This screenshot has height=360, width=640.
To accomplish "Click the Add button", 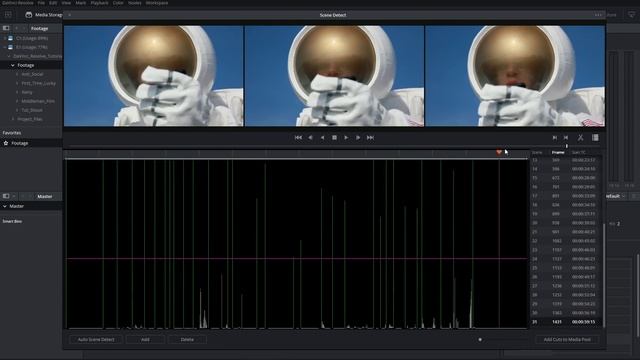I will pos(145,340).
